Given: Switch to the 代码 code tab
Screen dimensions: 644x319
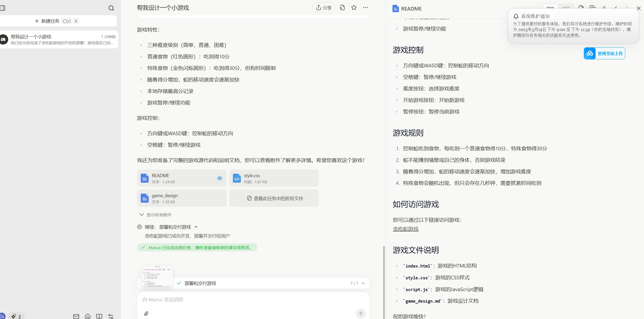Looking at the screenshot, I should (566, 8).
